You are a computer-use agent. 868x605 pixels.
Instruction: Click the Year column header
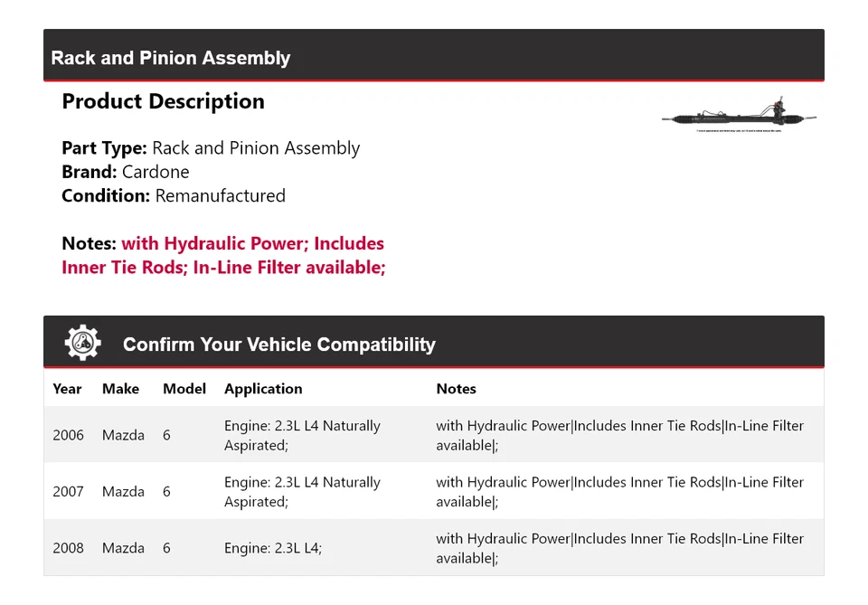click(67, 389)
